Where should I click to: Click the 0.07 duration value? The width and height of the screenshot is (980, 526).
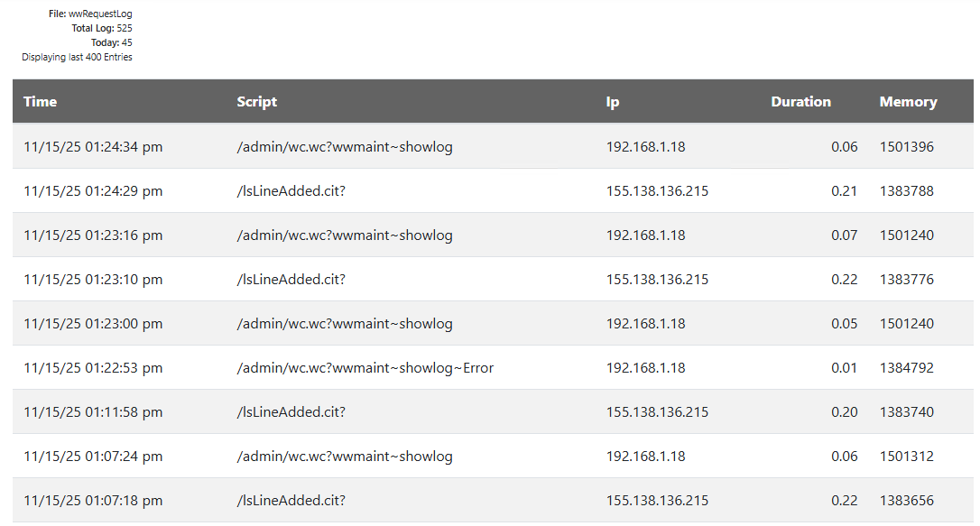click(844, 235)
